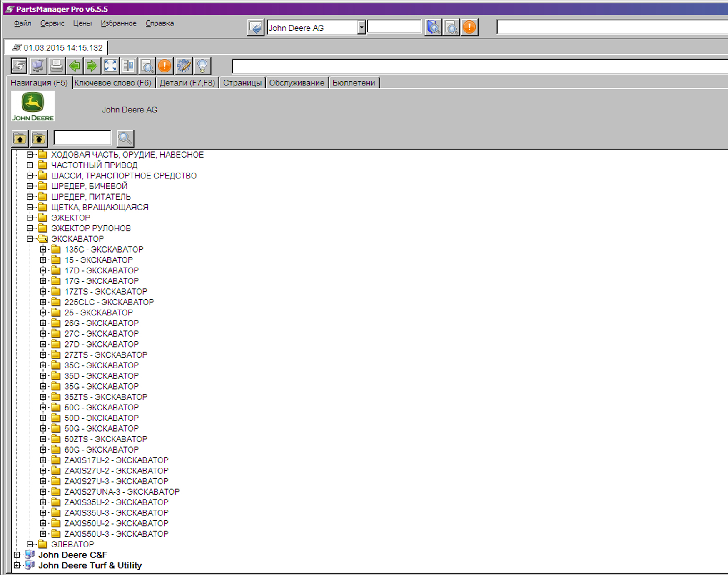Open settings gear with pencil icon
The image size is (728, 575).
coord(184,66)
